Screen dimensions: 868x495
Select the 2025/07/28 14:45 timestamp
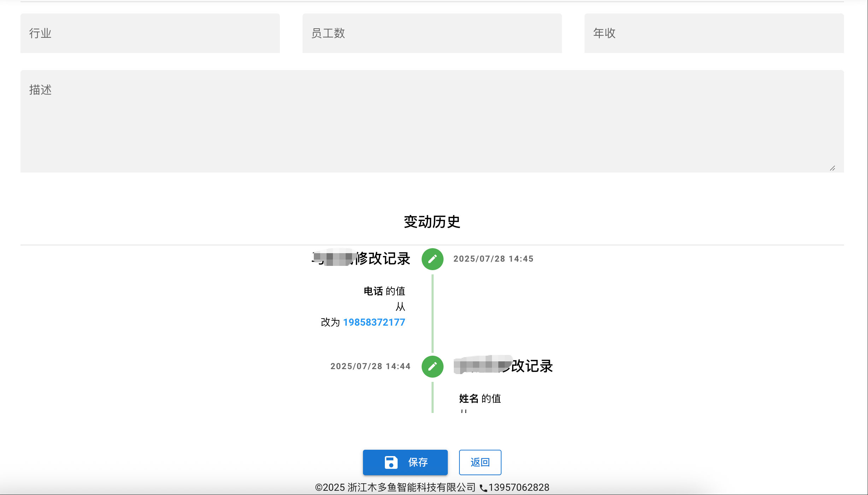tap(493, 259)
